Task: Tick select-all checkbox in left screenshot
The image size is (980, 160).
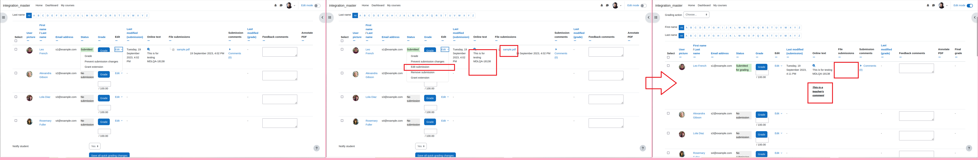Action: click(x=16, y=41)
